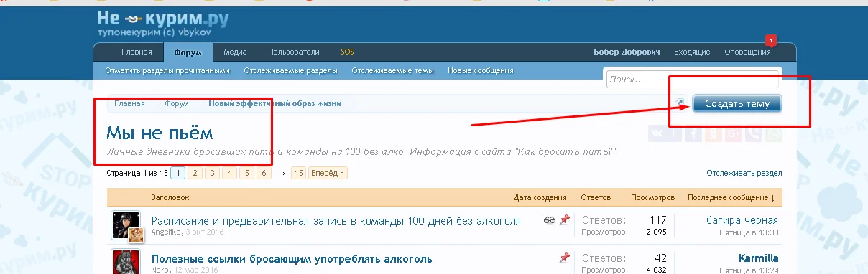The image size is (868, 274).
Task: Go to page 2 of the thread list
Action: coord(195,173)
